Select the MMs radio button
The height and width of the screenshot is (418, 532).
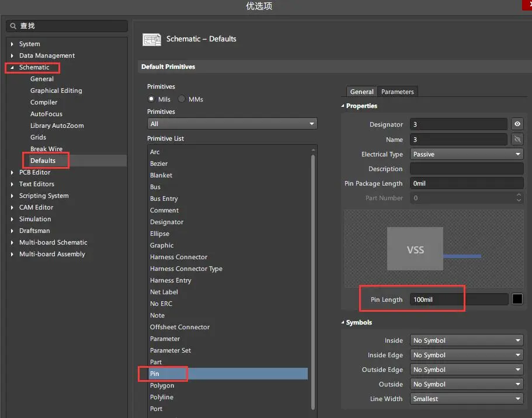(x=182, y=99)
